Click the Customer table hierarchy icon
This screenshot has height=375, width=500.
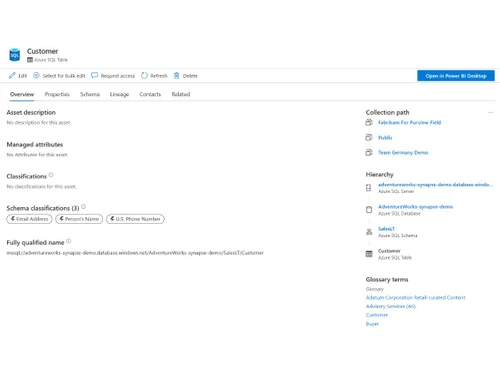369,254
